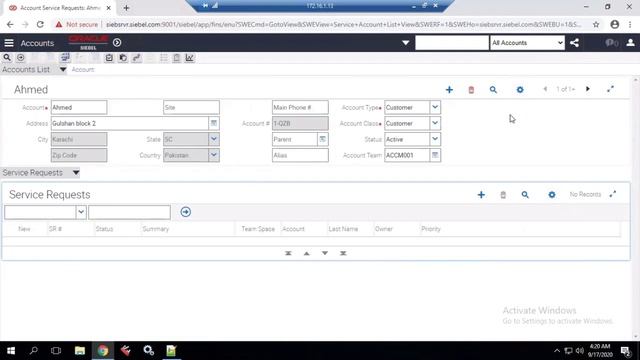Expand the Service Requests list applet

[613, 194]
